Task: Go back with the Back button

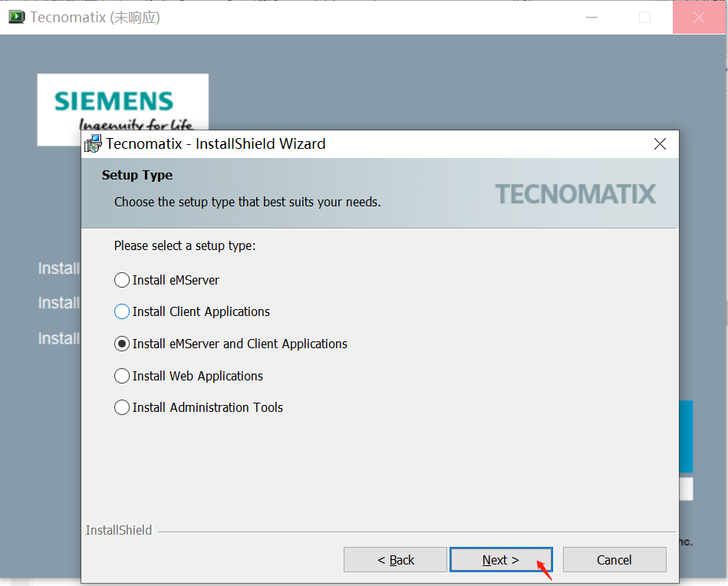Action: (395, 559)
